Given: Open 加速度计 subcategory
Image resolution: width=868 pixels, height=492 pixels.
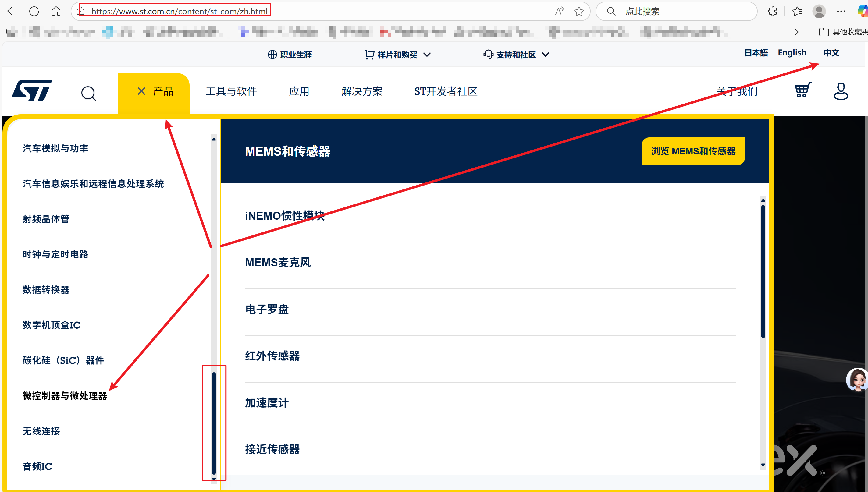Looking at the screenshot, I should click(x=267, y=402).
